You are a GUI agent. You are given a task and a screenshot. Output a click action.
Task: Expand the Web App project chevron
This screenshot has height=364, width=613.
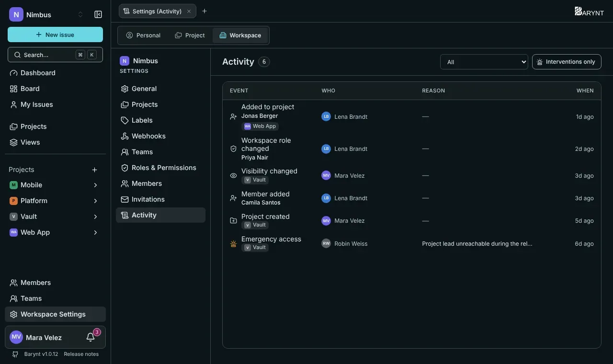95,232
